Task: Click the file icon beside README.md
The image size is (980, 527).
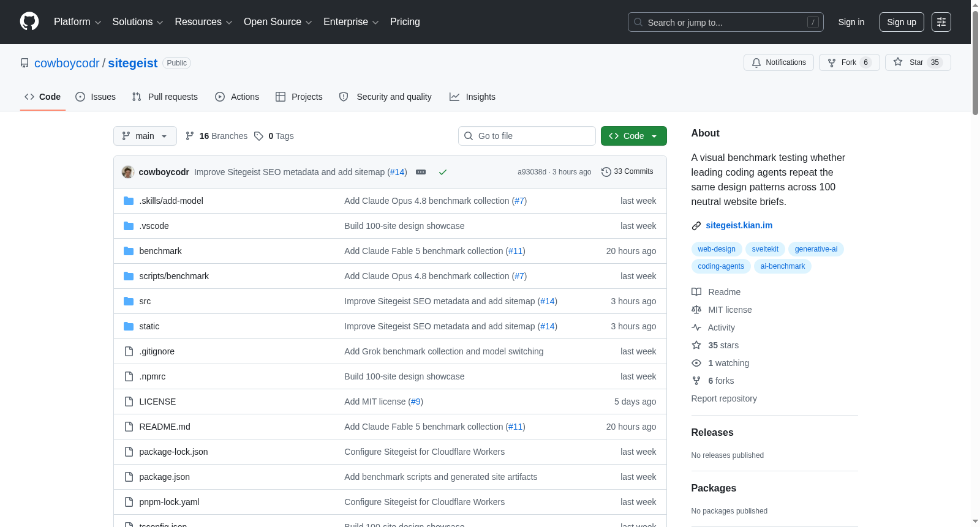Action: coord(129,427)
